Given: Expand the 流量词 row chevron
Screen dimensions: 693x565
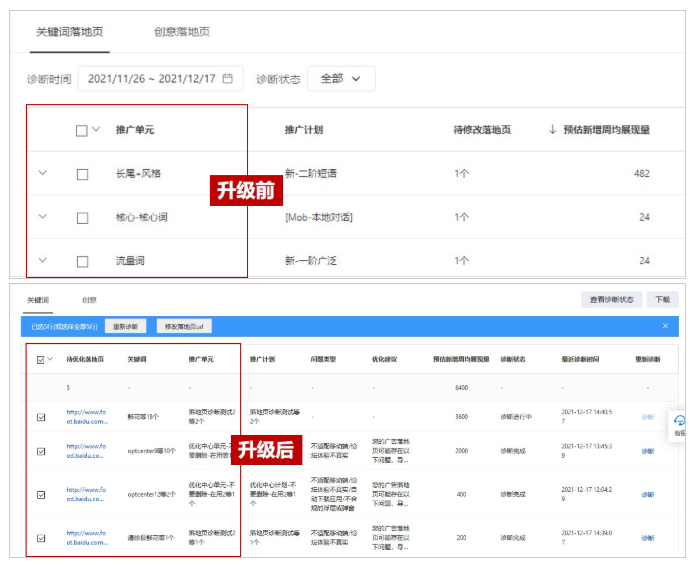Looking at the screenshot, I should click(42, 260).
